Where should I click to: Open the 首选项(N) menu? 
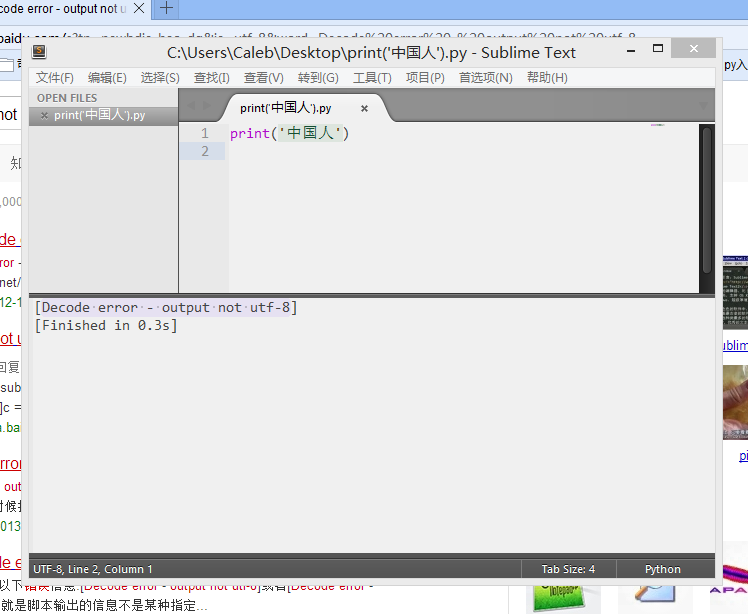486,78
